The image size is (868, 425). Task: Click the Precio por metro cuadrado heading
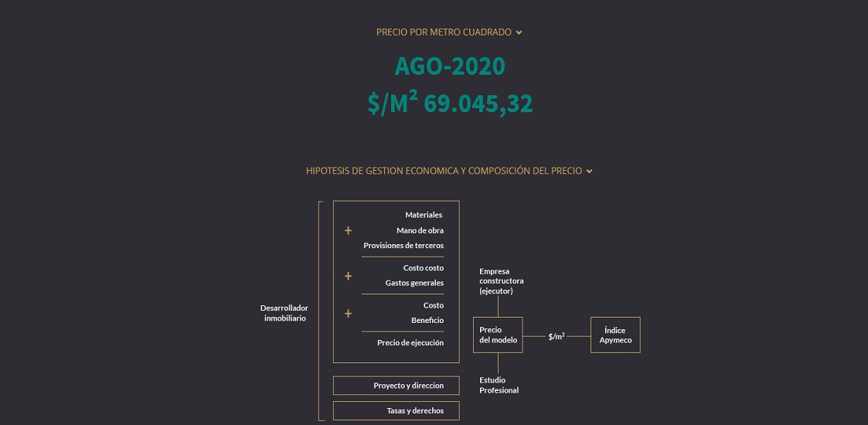click(x=444, y=32)
